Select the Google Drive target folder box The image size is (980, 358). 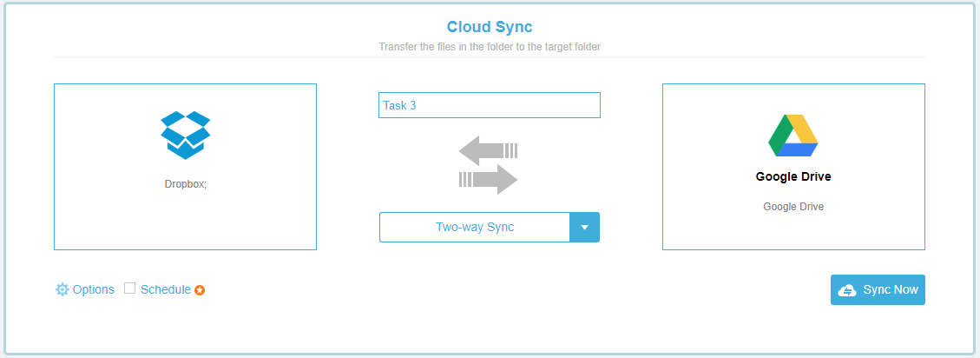click(x=793, y=167)
